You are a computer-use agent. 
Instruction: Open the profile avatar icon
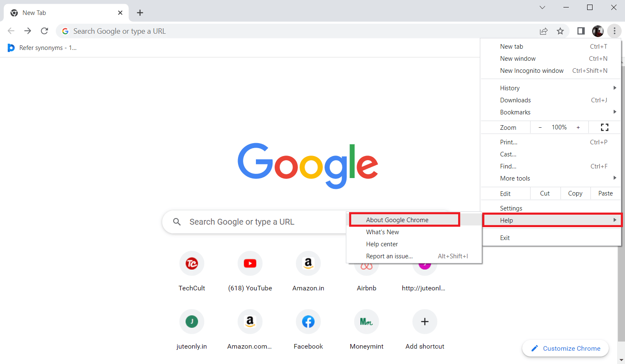(598, 31)
